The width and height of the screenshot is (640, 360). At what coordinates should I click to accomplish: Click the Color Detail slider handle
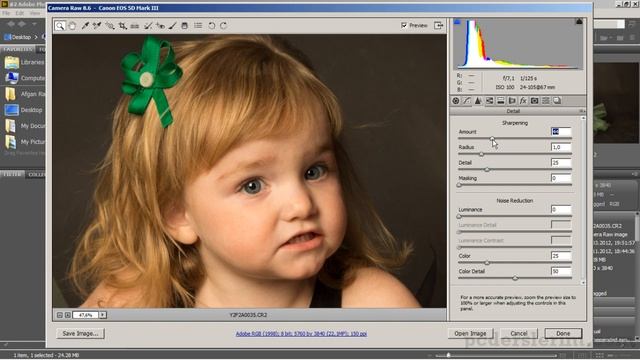pos(515,278)
